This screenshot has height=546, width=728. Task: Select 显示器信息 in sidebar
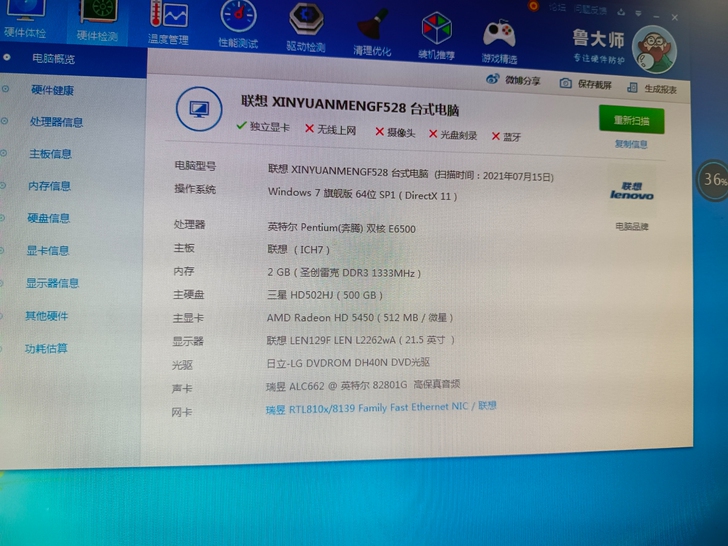coord(52,283)
